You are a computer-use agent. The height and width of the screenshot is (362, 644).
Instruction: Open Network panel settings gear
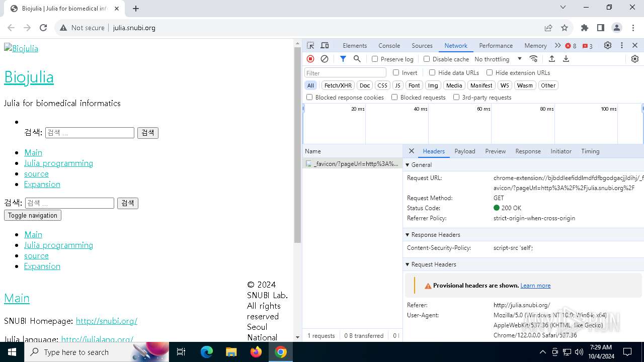635,59
